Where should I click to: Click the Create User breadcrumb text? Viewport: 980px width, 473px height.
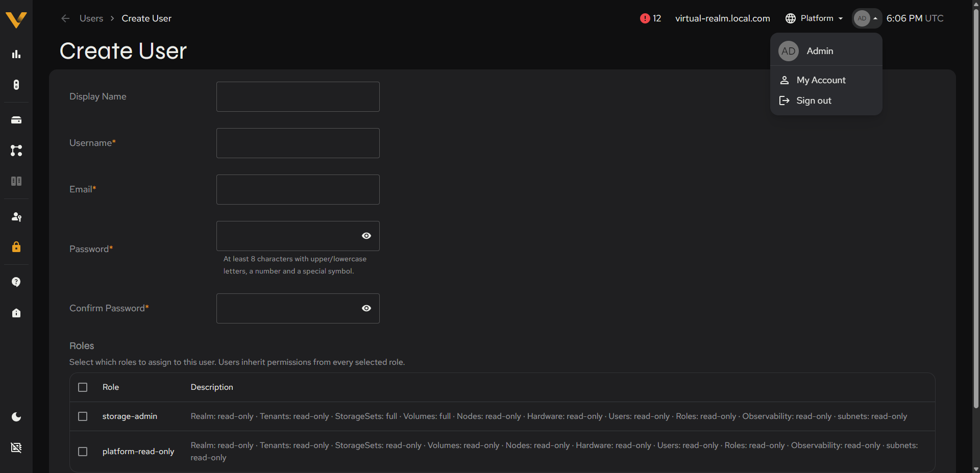tap(146, 18)
